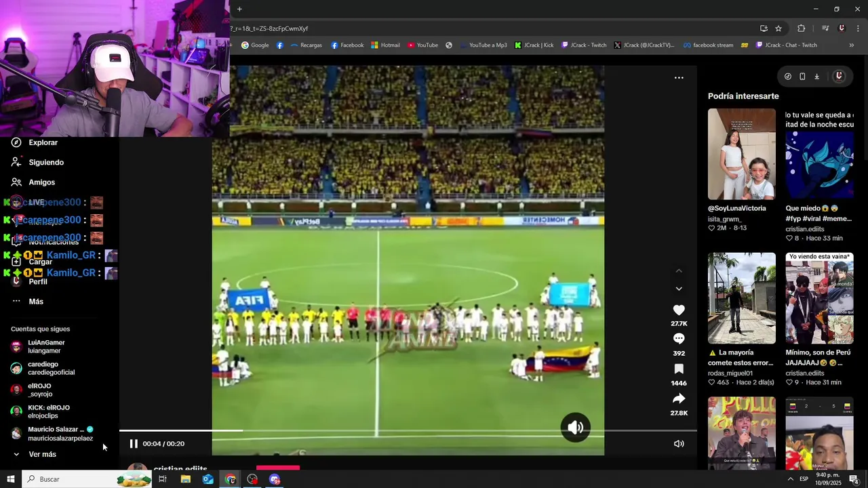Open the Windows notification center

pos(854,479)
